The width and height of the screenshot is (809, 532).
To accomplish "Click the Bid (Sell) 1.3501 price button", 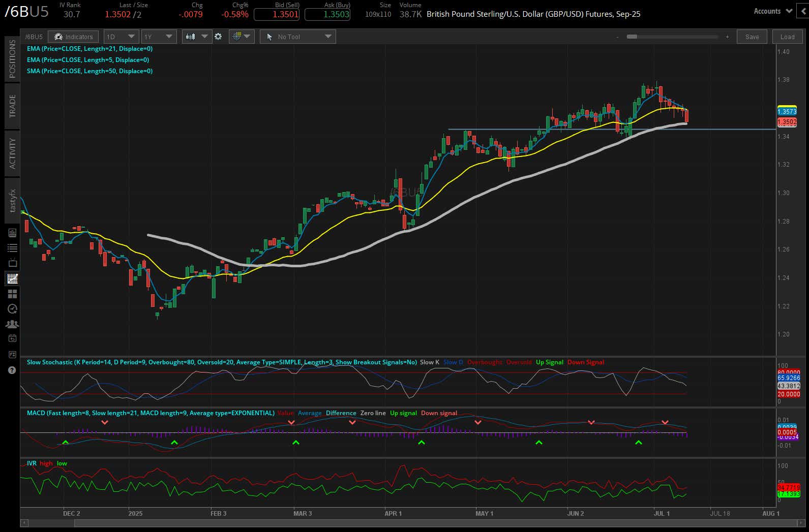I will pos(277,14).
